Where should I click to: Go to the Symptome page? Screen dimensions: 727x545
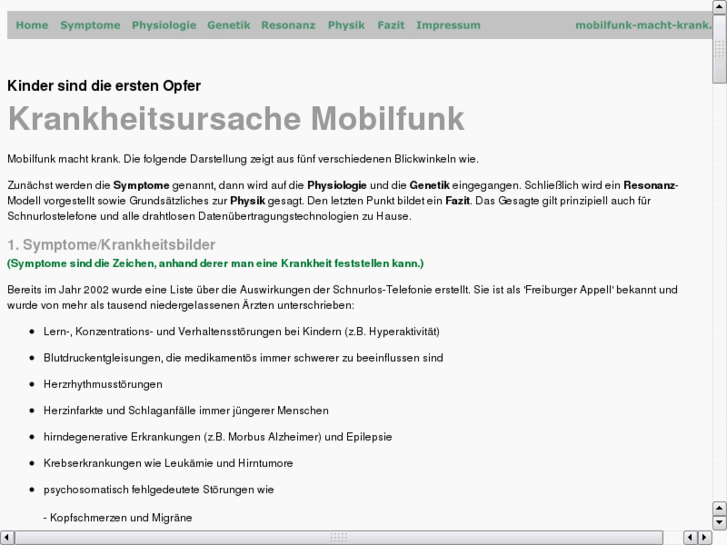pos(90,25)
